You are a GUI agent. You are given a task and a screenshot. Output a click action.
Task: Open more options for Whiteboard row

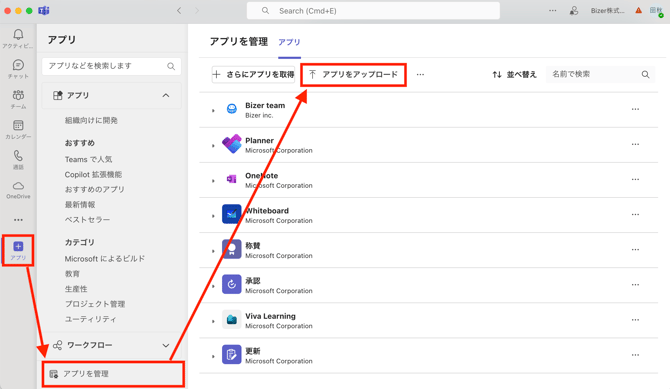click(x=635, y=214)
